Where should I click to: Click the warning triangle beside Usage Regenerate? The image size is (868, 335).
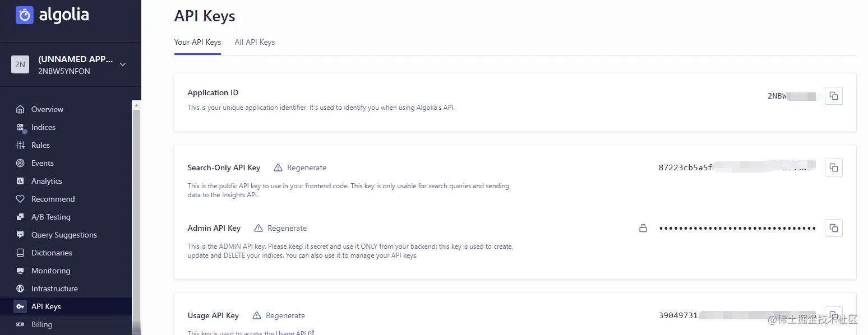pos(257,315)
